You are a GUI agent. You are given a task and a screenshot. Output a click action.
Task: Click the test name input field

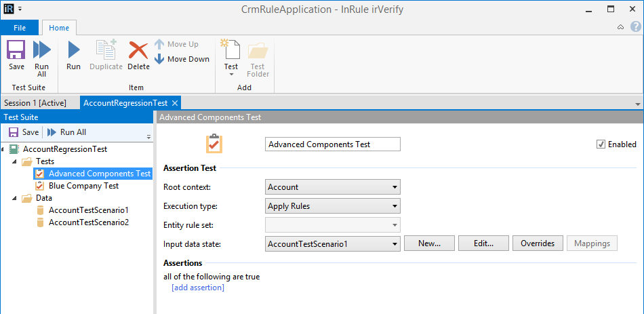click(333, 144)
